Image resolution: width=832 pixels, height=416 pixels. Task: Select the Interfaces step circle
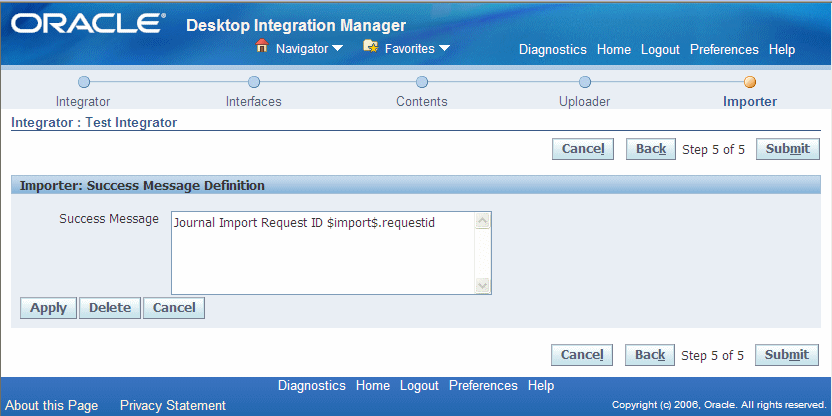point(254,82)
